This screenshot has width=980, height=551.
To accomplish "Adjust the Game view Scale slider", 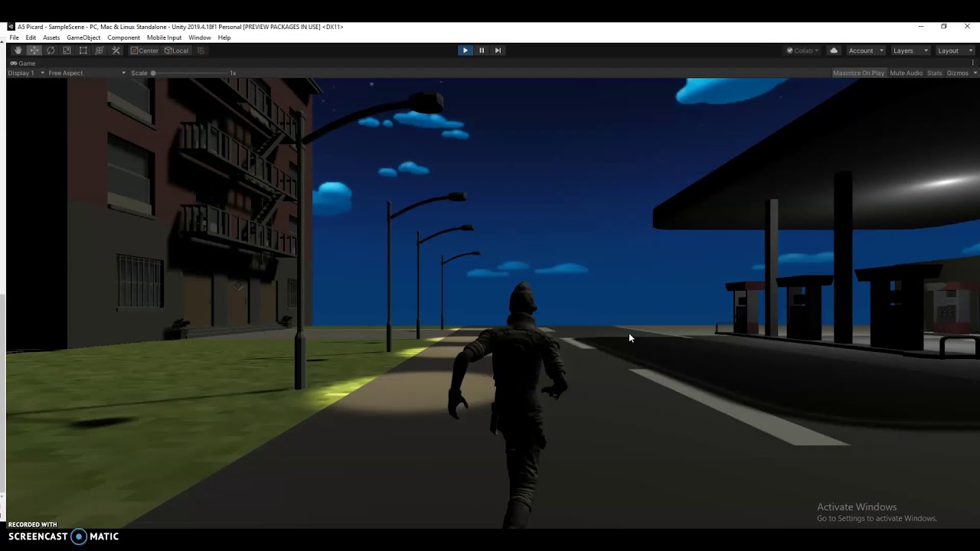I will pos(190,73).
